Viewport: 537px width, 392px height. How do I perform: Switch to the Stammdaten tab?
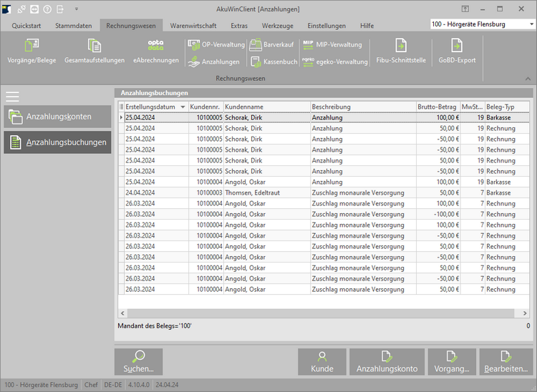tap(73, 25)
